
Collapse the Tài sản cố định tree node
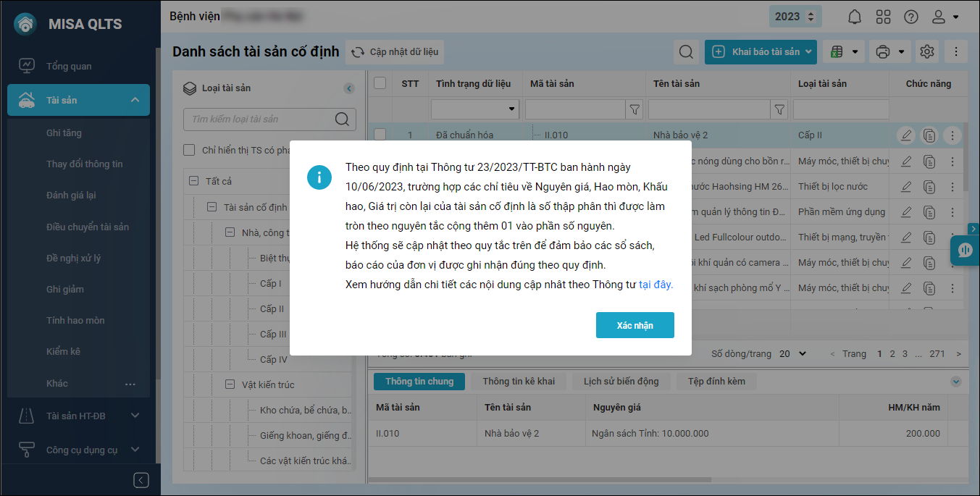[212, 207]
